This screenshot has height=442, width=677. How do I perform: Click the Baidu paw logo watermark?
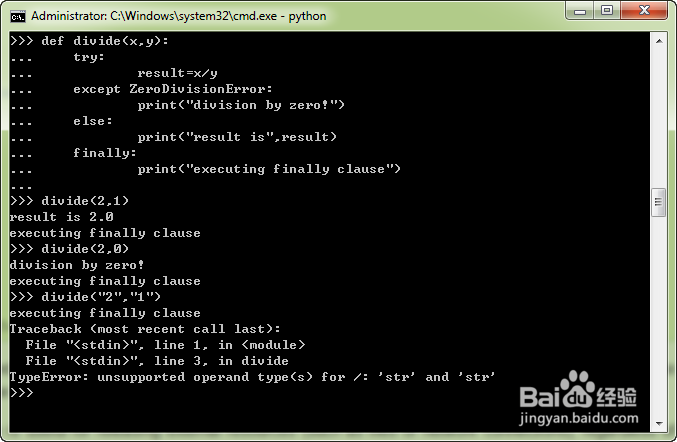pyautogui.click(x=578, y=388)
